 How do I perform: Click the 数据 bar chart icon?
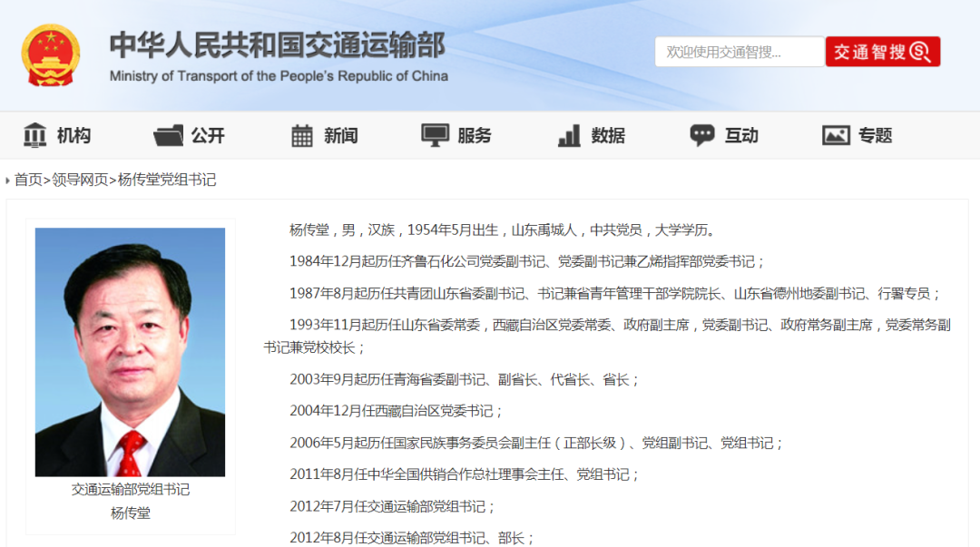point(569,135)
